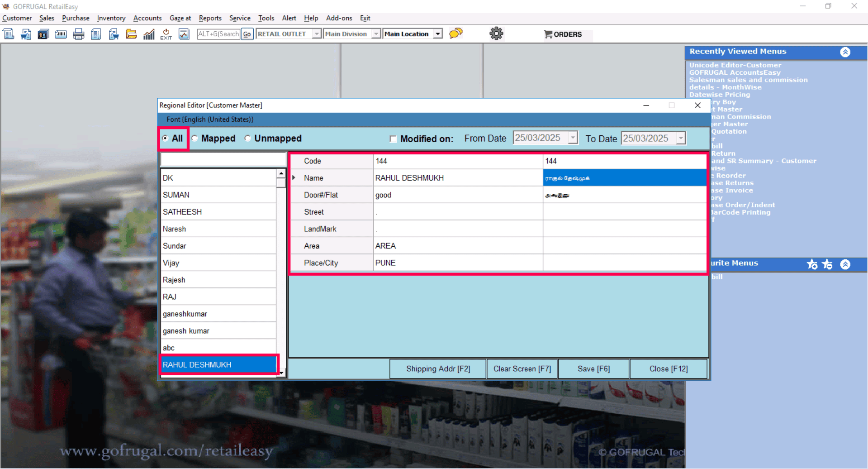This screenshot has height=469, width=868.
Task: Click the printer icon in the toolbar
Action: [78, 34]
